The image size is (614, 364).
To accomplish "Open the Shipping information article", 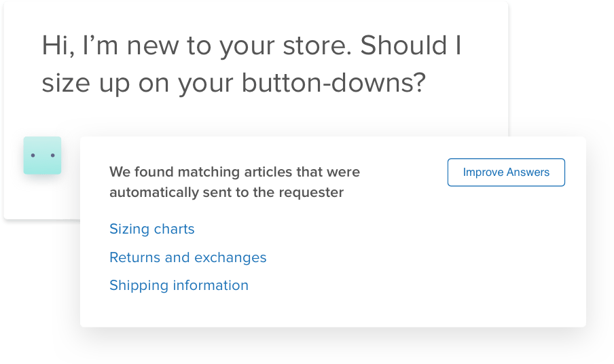I will 179,285.
